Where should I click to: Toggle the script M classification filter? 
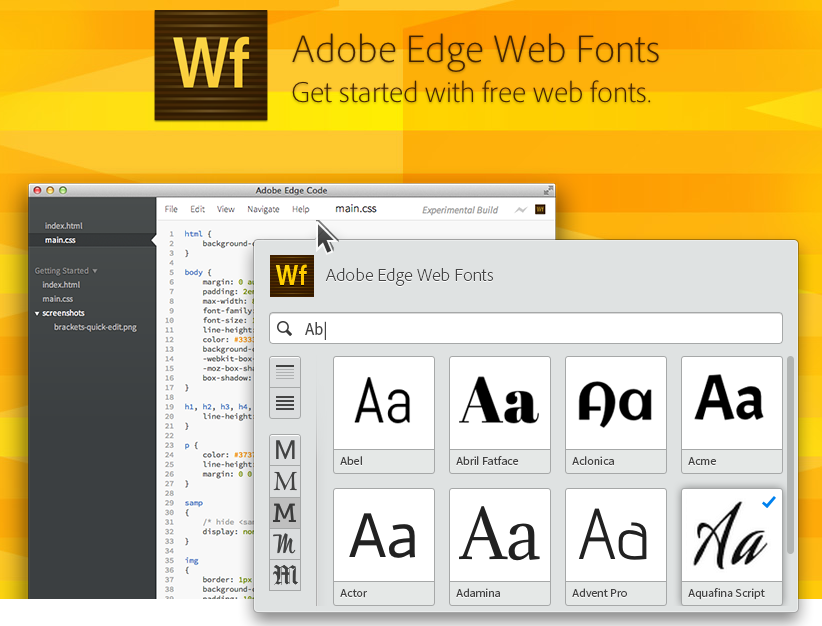click(x=285, y=544)
